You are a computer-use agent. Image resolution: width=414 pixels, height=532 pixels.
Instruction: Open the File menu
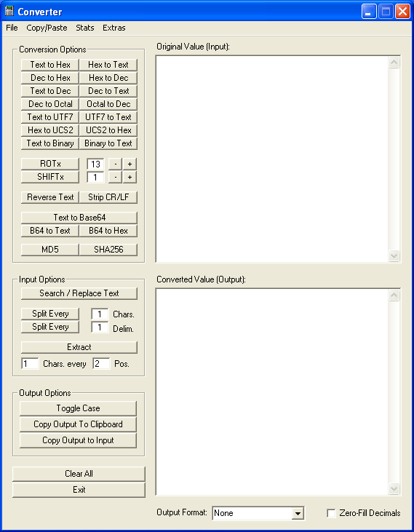click(x=12, y=28)
